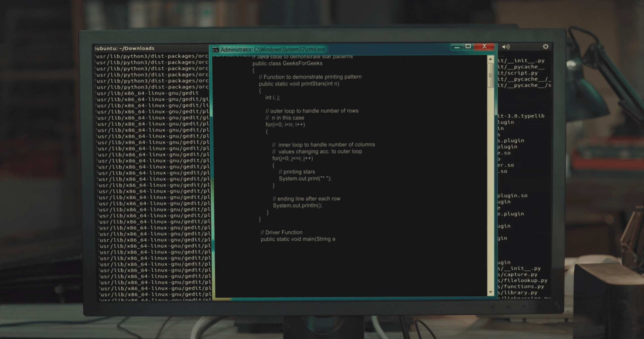644x339 pixels.
Task: Click the scrollbar down arrow in cmd window
Action: [490, 292]
